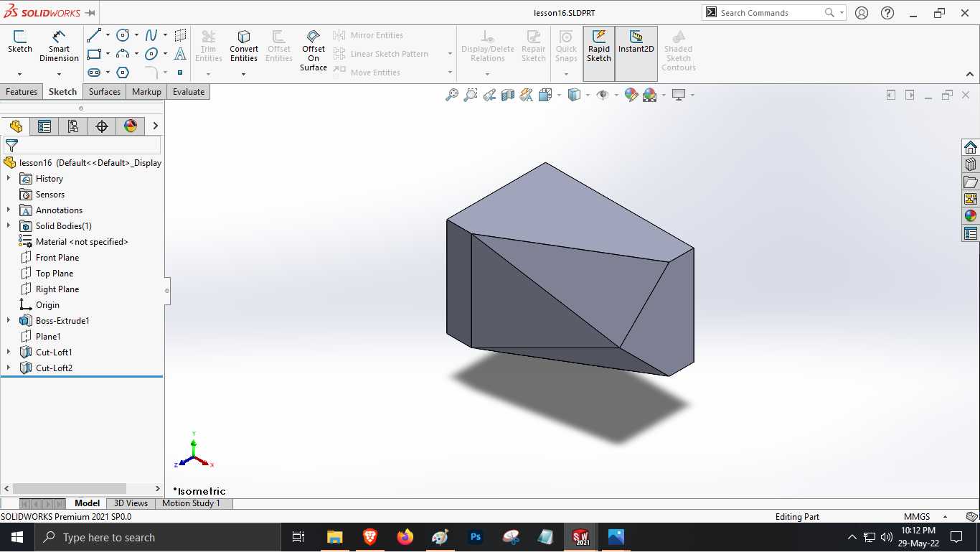
Task: Expand the History folder
Action: [x=9, y=178]
